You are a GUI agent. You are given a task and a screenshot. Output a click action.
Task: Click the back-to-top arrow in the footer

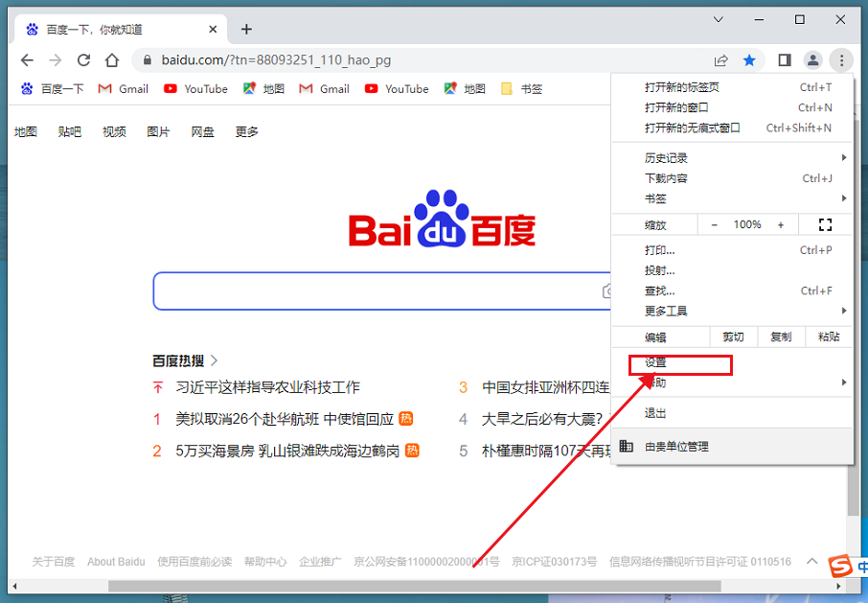812,561
